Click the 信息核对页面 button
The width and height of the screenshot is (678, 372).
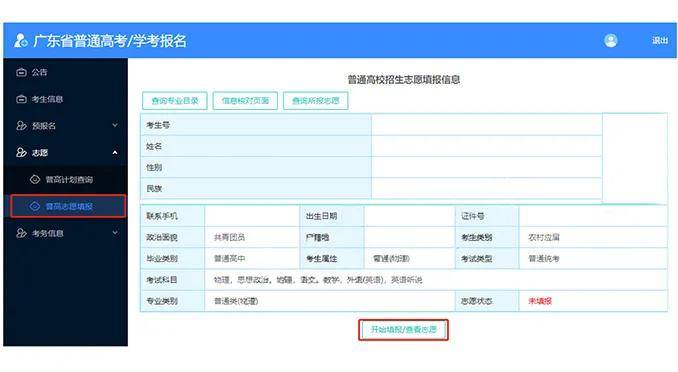coord(245,101)
